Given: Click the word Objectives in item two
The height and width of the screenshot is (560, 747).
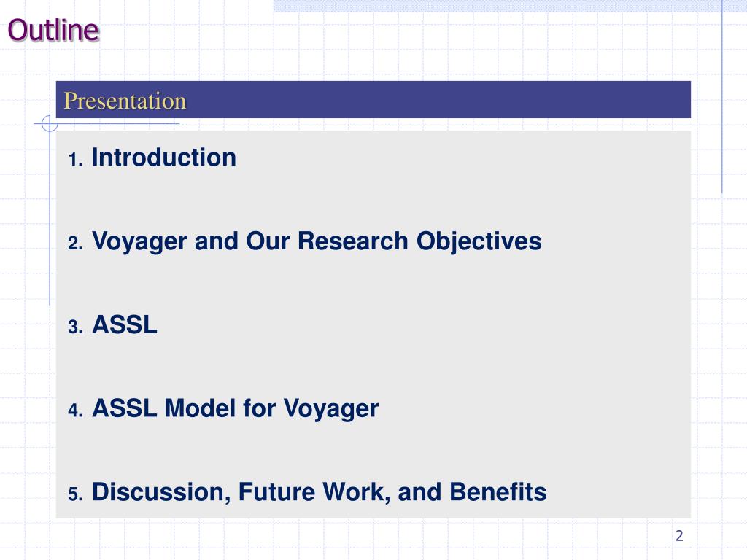Looking at the screenshot, I should pyautogui.click(x=479, y=241).
